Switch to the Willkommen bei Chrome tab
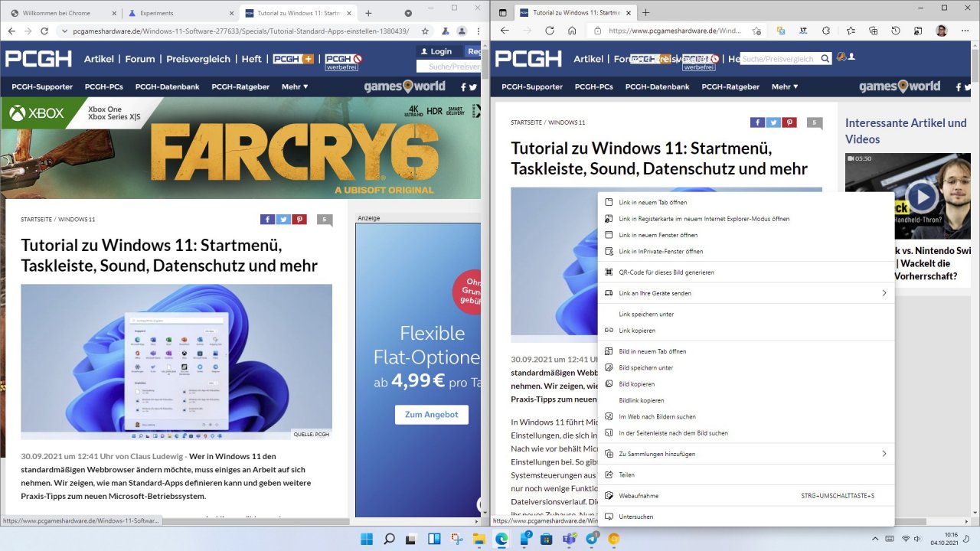Image resolution: width=980 pixels, height=551 pixels. click(61, 13)
